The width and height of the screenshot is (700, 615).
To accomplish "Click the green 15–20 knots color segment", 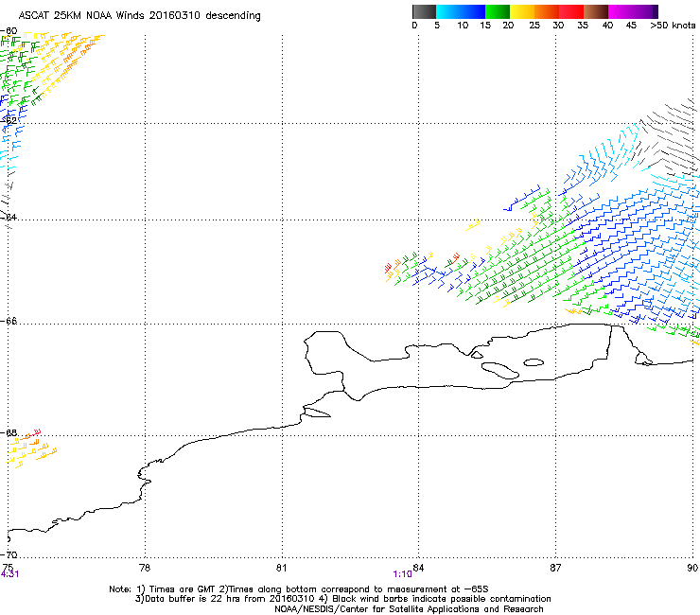I will click(498, 11).
